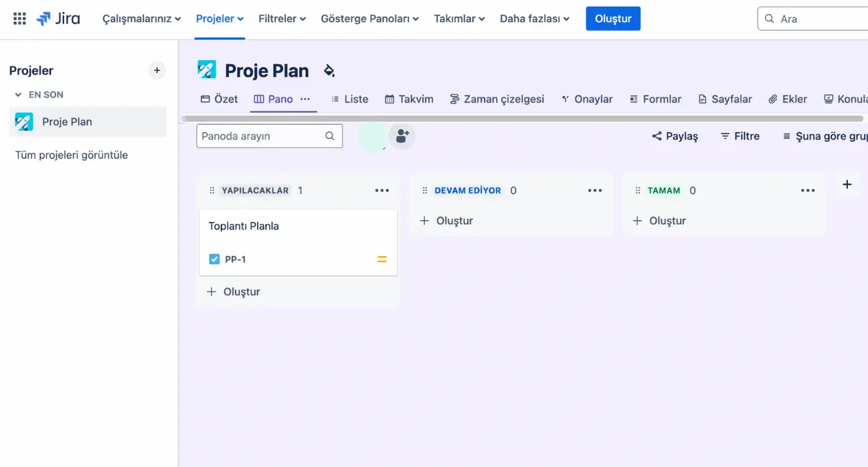Image resolution: width=868 pixels, height=467 pixels.
Task: Click the plus icon beside Projeler heading
Action: click(x=157, y=70)
